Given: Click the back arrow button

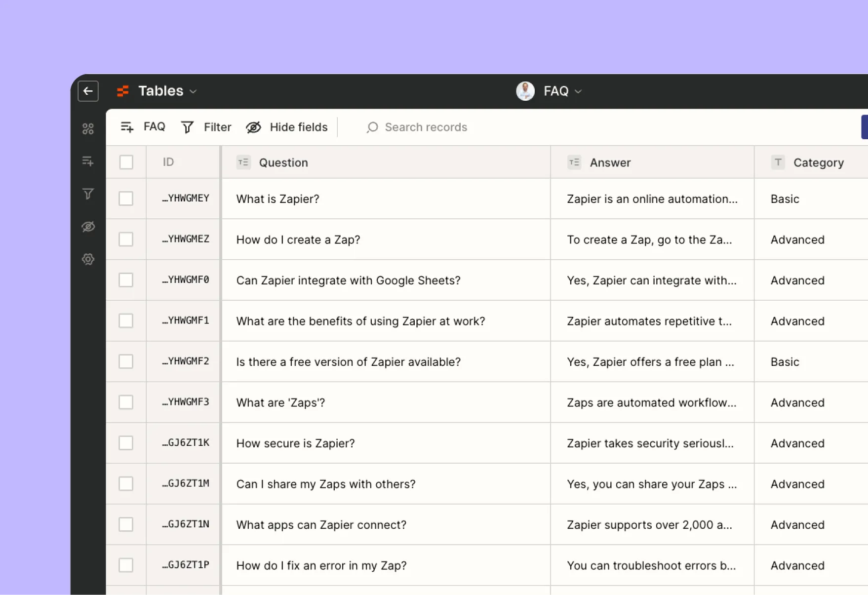Looking at the screenshot, I should 88,91.
